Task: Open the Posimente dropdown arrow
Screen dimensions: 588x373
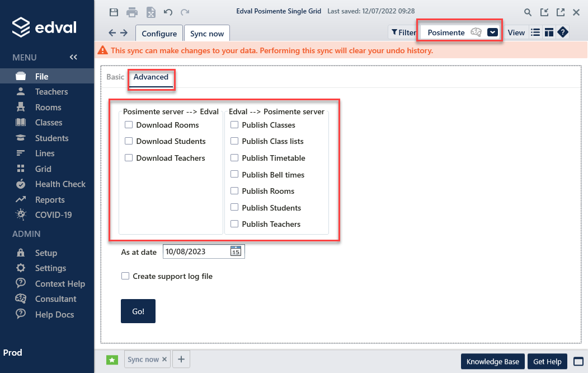Action: pyautogui.click(x=493, y=32)
